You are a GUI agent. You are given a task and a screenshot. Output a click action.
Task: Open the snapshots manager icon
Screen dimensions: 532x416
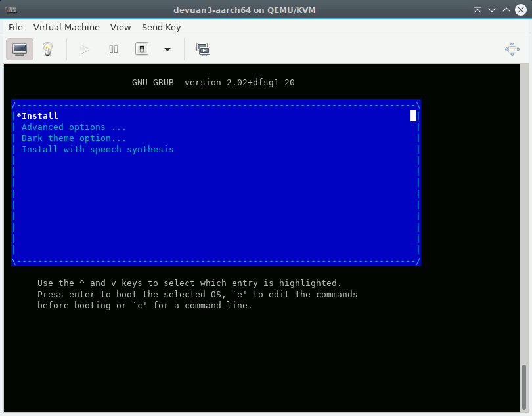pyautogui.click(x=203, y=49)
